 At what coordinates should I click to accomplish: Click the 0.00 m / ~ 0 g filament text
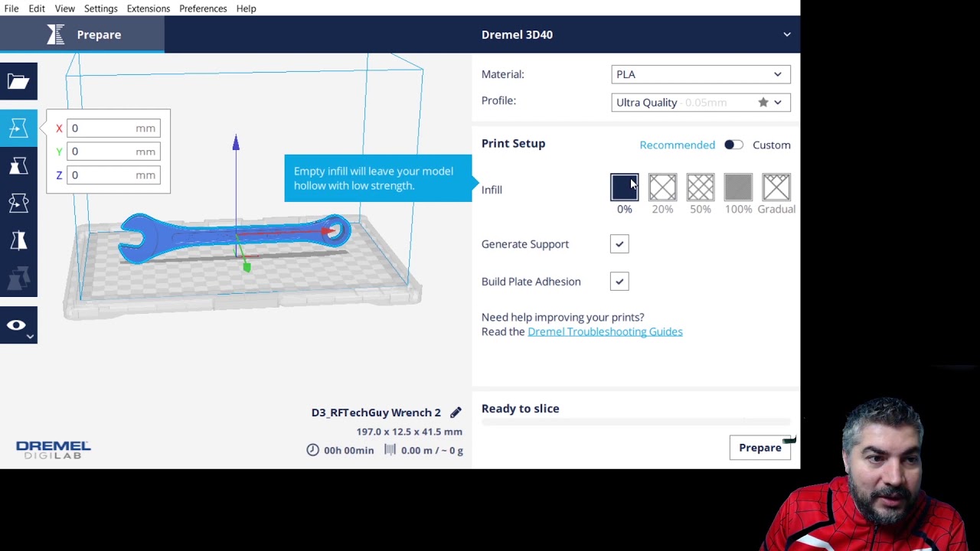(x=433, y=450)
